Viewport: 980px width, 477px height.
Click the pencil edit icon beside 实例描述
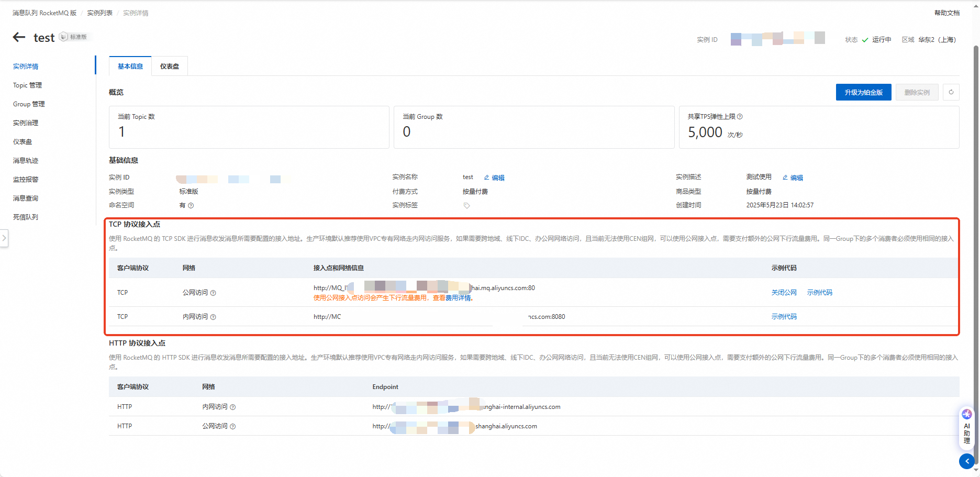click(785, 178)
